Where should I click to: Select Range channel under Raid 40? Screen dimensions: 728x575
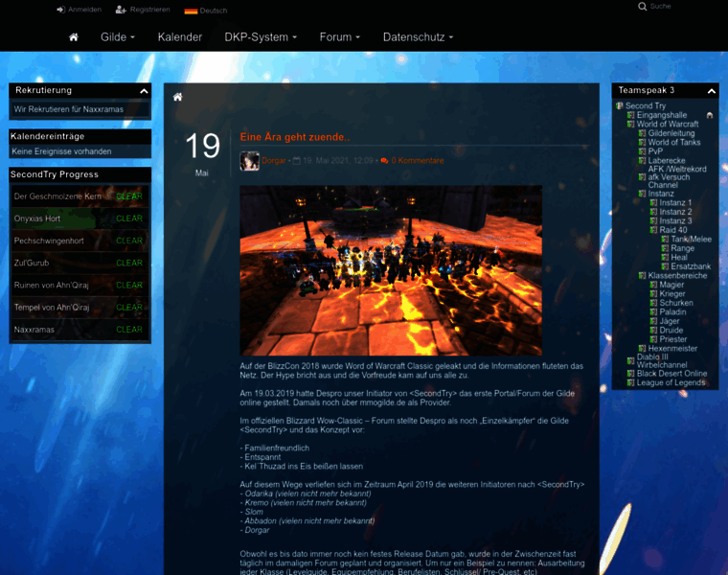pos(682,248)
